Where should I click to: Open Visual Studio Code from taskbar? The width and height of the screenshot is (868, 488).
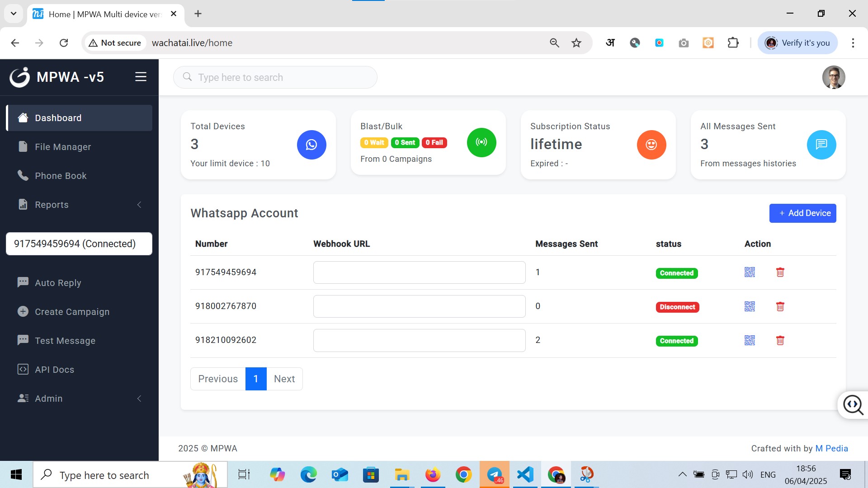pyautogui.click(x=525, y=475)
